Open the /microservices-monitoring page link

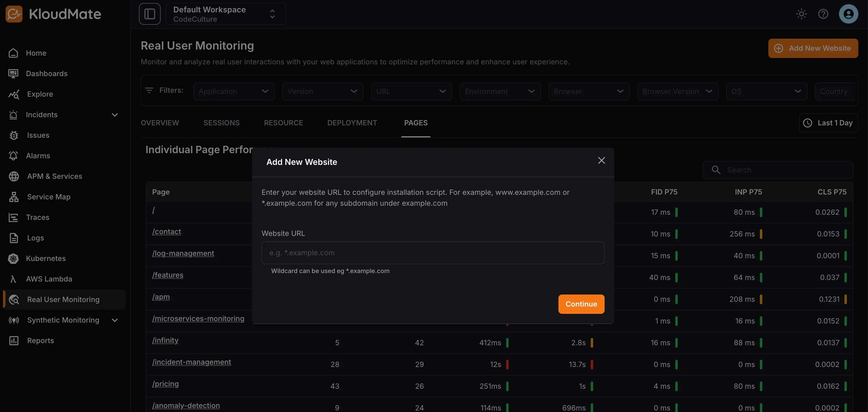pos(198,319)
